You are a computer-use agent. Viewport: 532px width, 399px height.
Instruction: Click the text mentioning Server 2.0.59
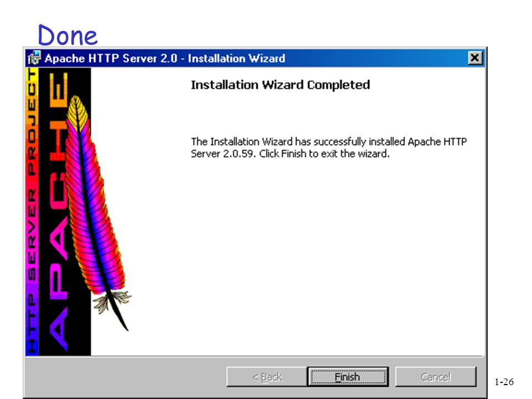329,147
